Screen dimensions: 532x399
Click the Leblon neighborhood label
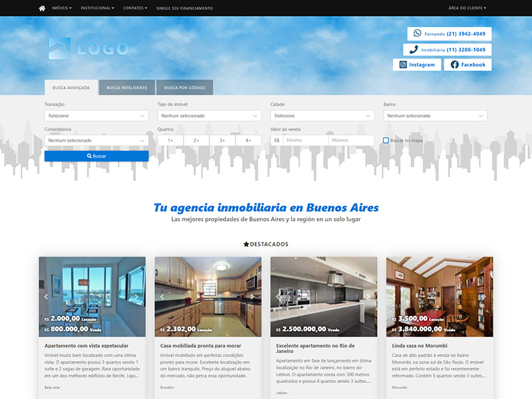pyautogui.click(x=281, y=393)
